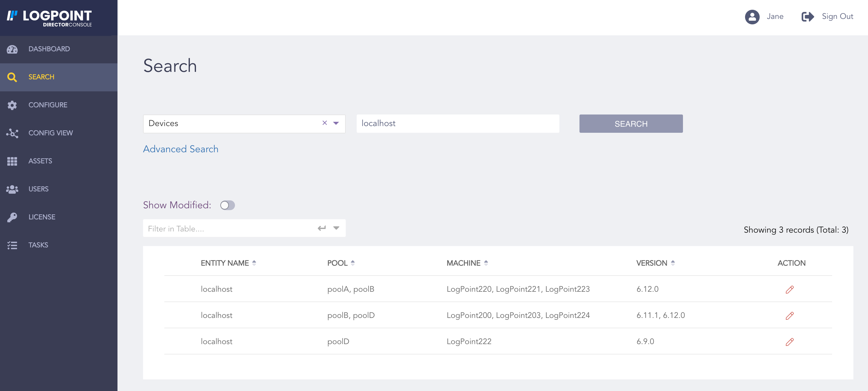The width and height of the screenshot is (868, 391).
Task: Open Advanced Search options
Action: [180, 149]
